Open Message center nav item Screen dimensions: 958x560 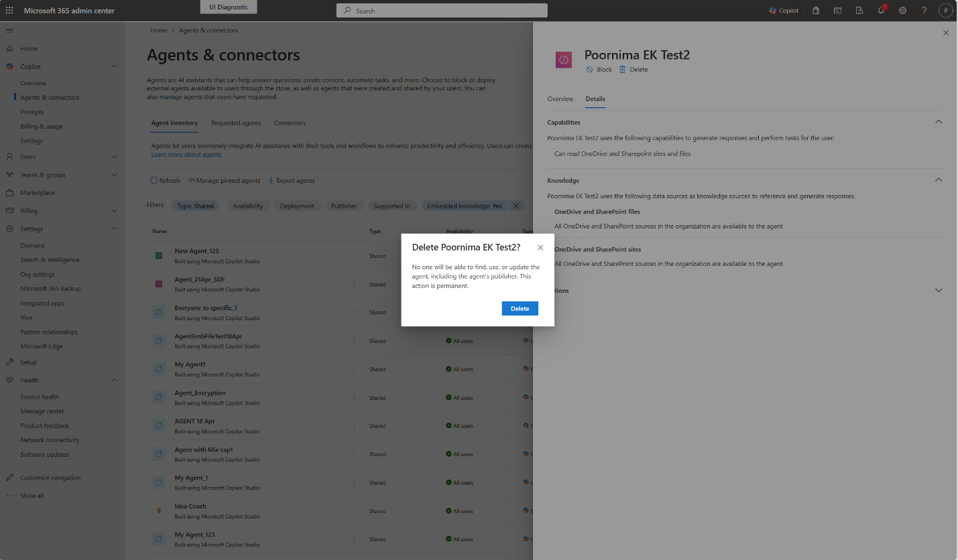pyautogui.click(x=42, y=411)
